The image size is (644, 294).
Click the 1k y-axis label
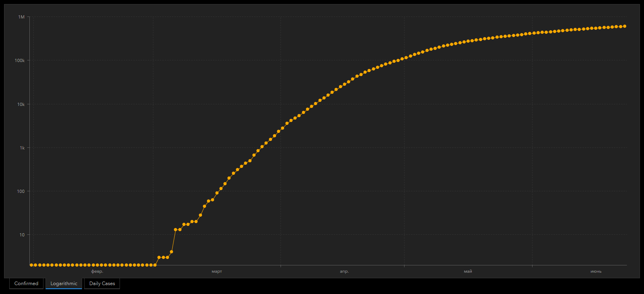(x=22, y=148)
